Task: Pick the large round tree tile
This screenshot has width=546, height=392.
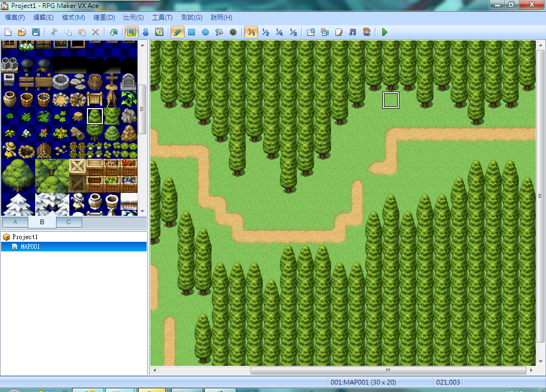Action: [x=18, y=176]
